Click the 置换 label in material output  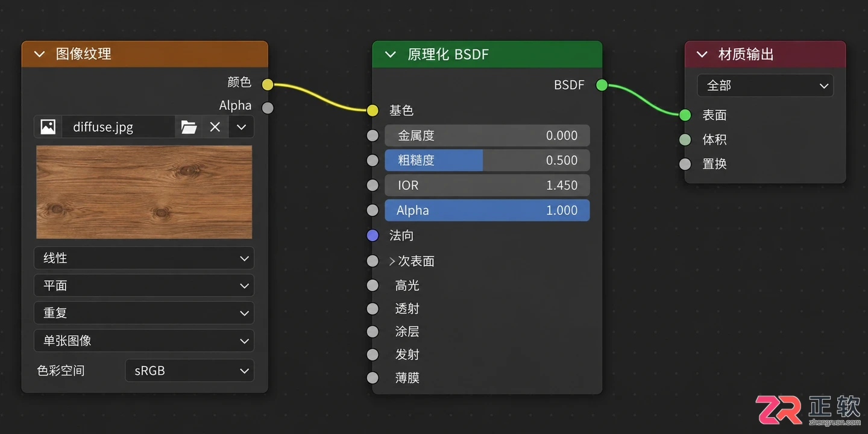click(714, 164)
